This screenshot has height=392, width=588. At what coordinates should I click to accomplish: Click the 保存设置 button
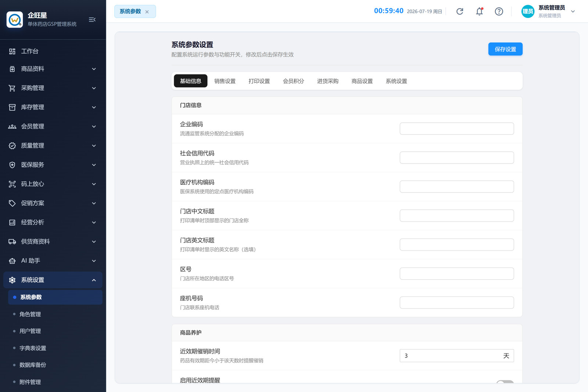tap(505, 49)
